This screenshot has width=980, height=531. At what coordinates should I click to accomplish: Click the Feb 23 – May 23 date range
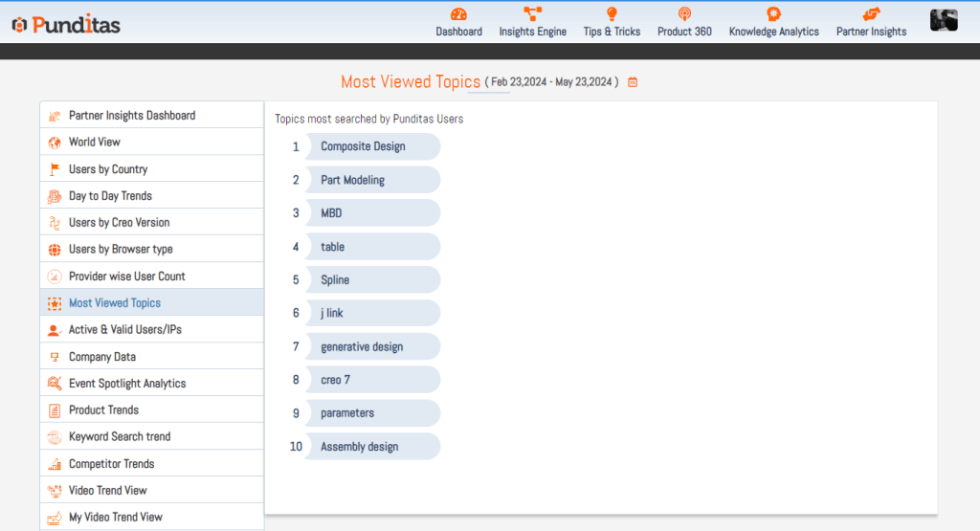tap(551, 82)
